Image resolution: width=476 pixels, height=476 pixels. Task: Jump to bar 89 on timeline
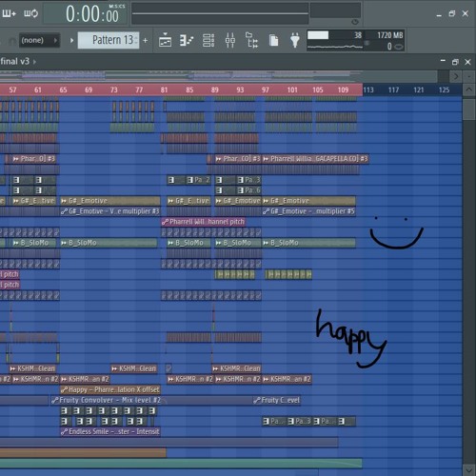click(x=215, y=89)
